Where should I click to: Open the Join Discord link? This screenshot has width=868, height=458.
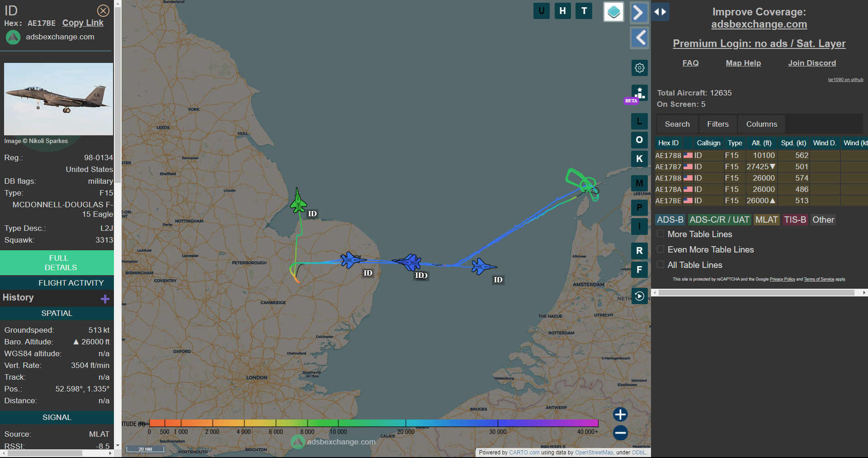[812, 63]
